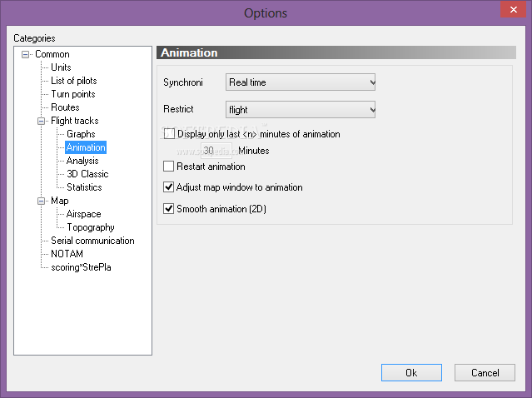This screenshot has width=532, height=398.
Task: Click the Minutes input field
Action: [x=216, y=151]
